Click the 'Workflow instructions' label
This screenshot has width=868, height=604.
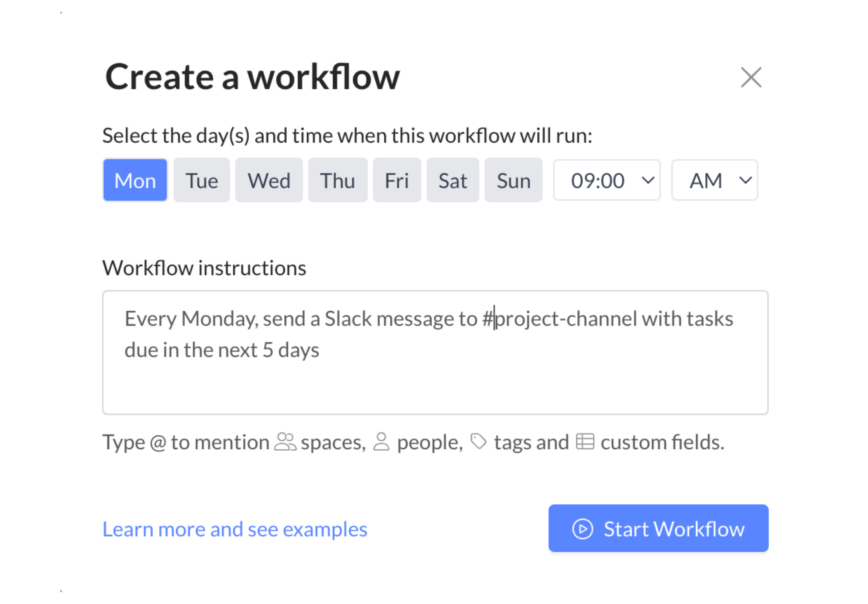pos(204,268)
